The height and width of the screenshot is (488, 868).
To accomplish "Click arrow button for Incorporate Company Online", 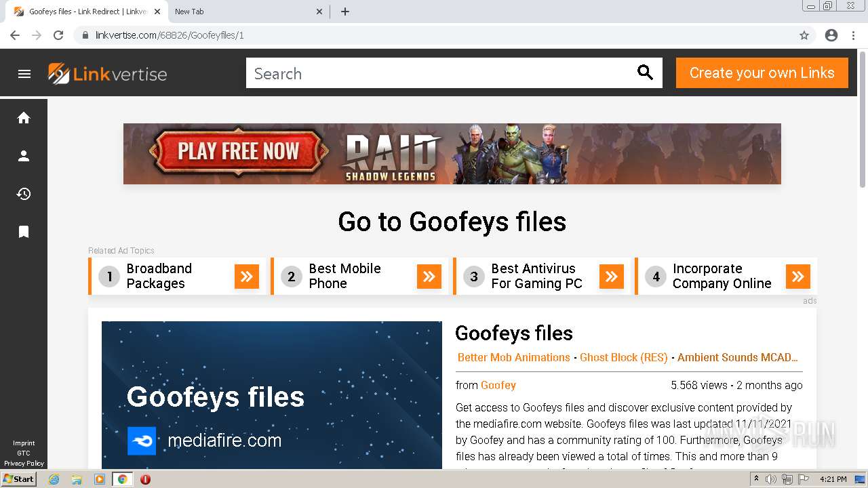I will click(798, 277).
